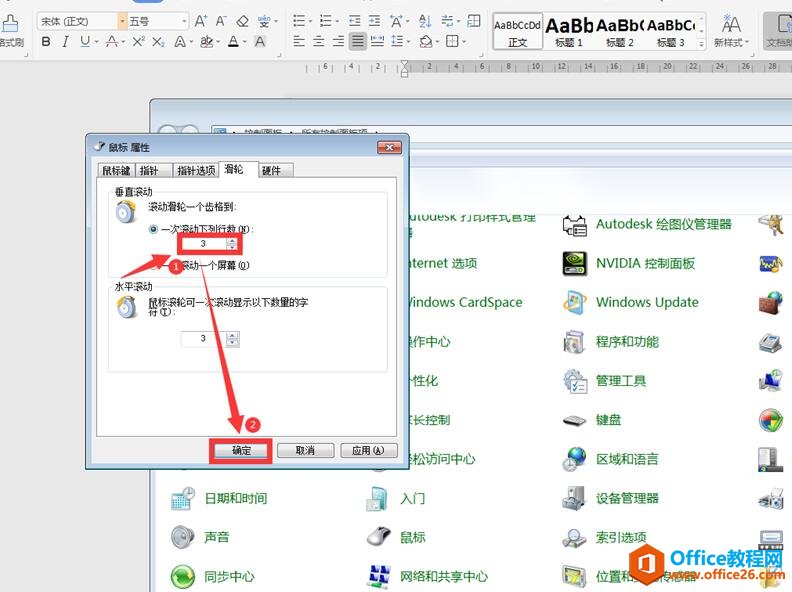Switch to the 指针选项 tab
Viewport: 792px width, 592px height.
click(x=196, y=171)
